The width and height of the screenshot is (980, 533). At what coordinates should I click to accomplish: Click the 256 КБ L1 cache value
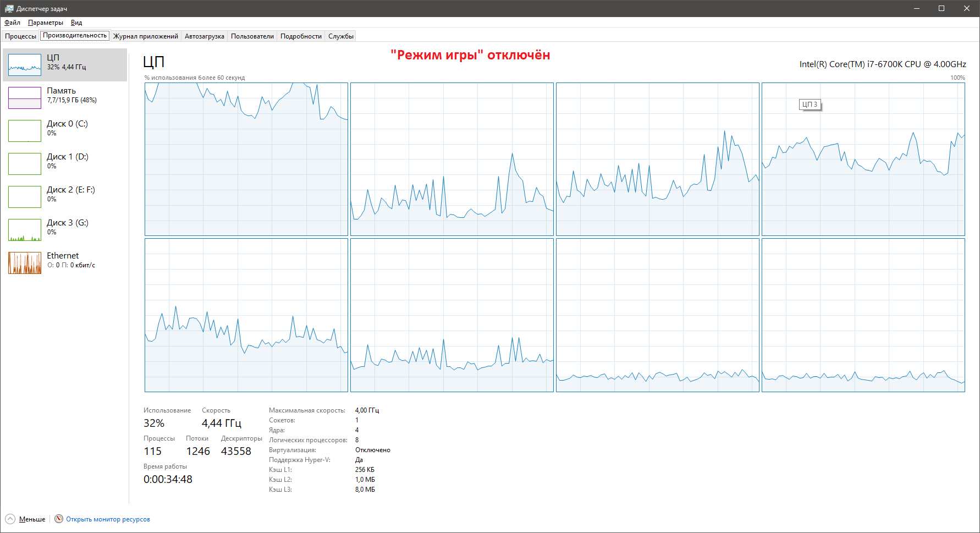(365, 470)
